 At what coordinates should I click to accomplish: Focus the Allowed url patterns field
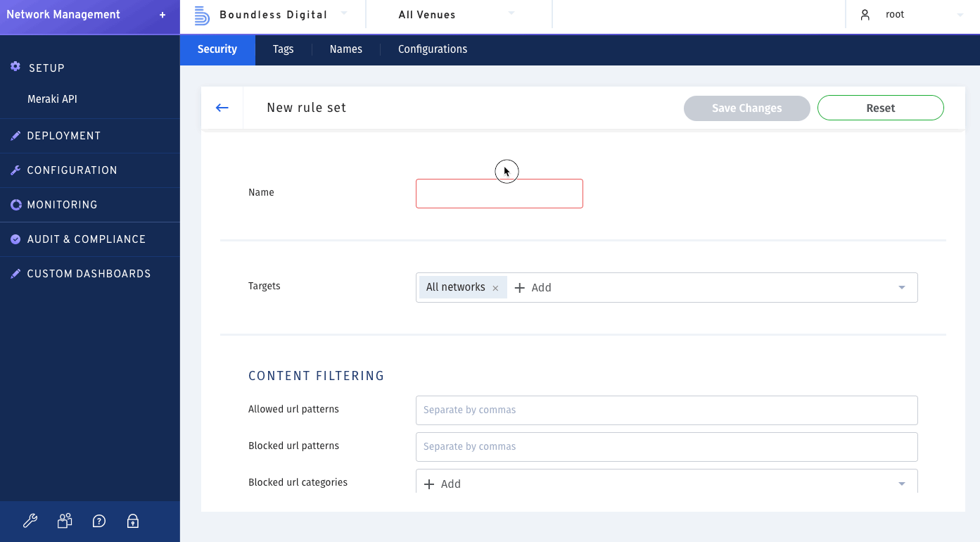[667, 410]
